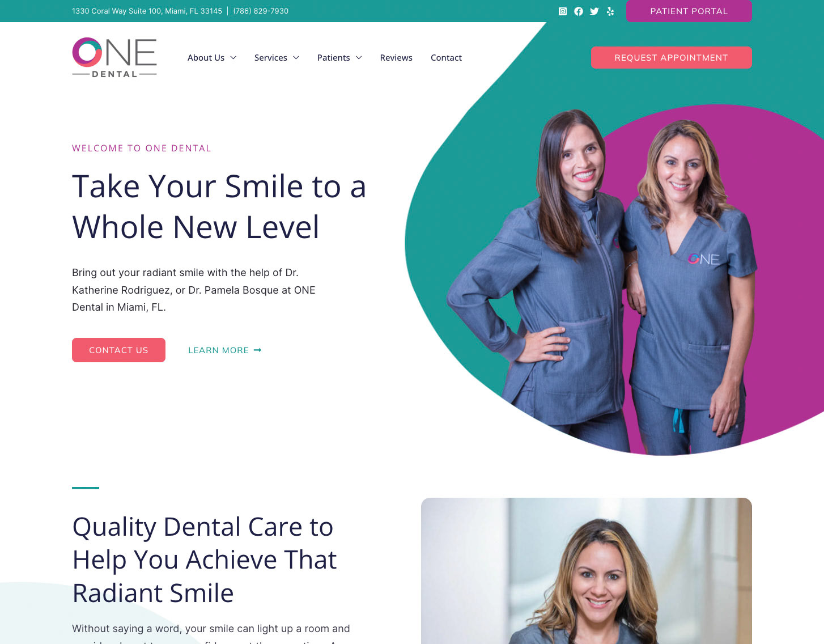
Task: Open the 1330 Coral Way address link
Action: (x=147, y=11)
